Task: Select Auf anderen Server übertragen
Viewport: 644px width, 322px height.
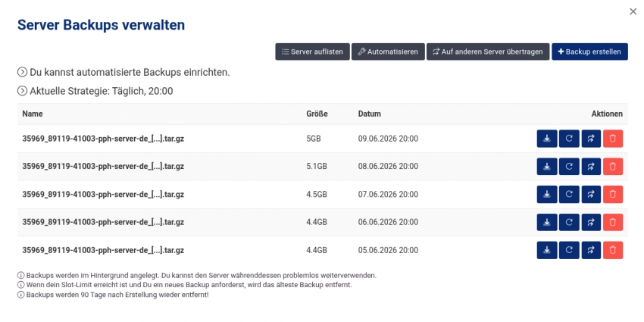Action: [x=488, y=52]
